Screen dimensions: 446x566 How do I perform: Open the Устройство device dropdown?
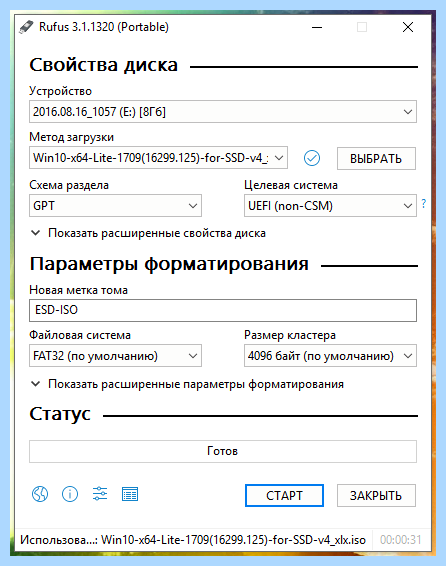tap(223, 112)
